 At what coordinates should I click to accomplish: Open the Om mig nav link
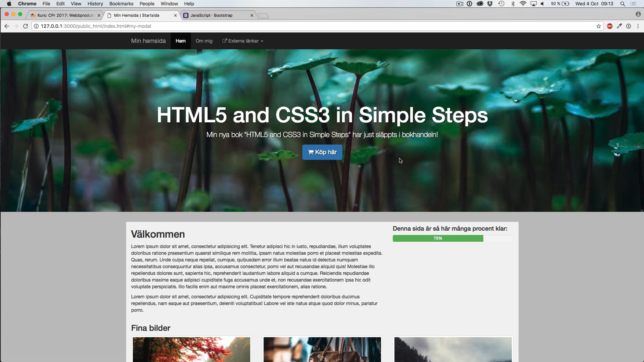click(x=204, y=41)
